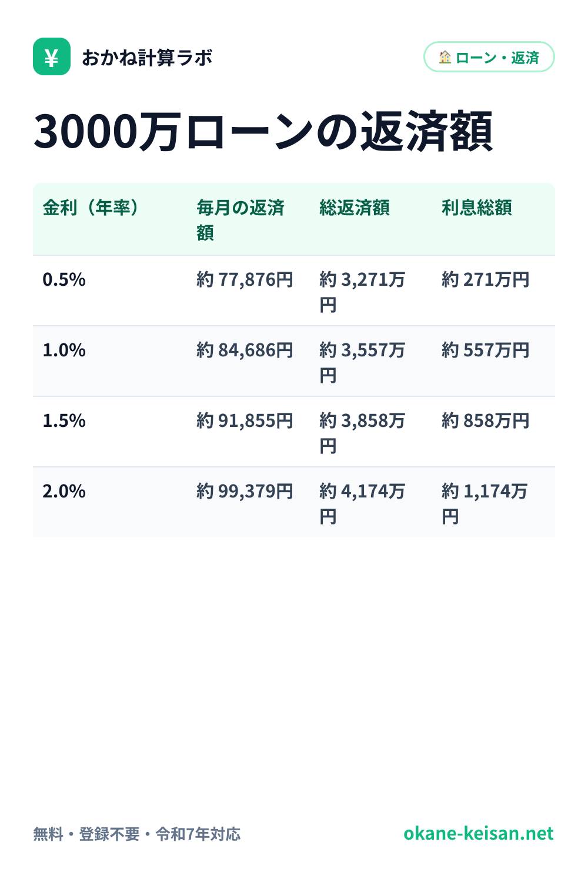Click the 1.0% interest rate row

pyautogui.click(x=294, y=362)
